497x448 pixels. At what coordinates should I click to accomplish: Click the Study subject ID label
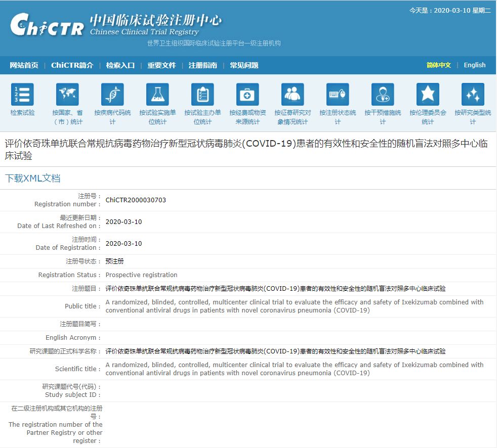tap(72, 395)
